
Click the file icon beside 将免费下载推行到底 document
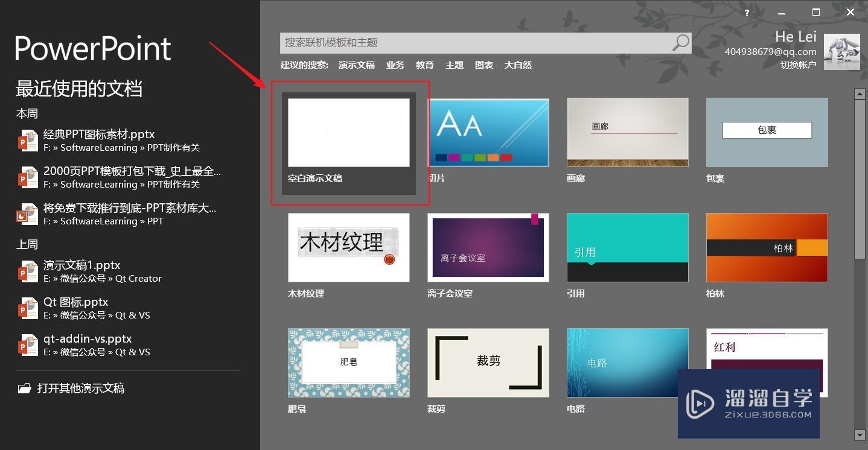pos(26,214)
